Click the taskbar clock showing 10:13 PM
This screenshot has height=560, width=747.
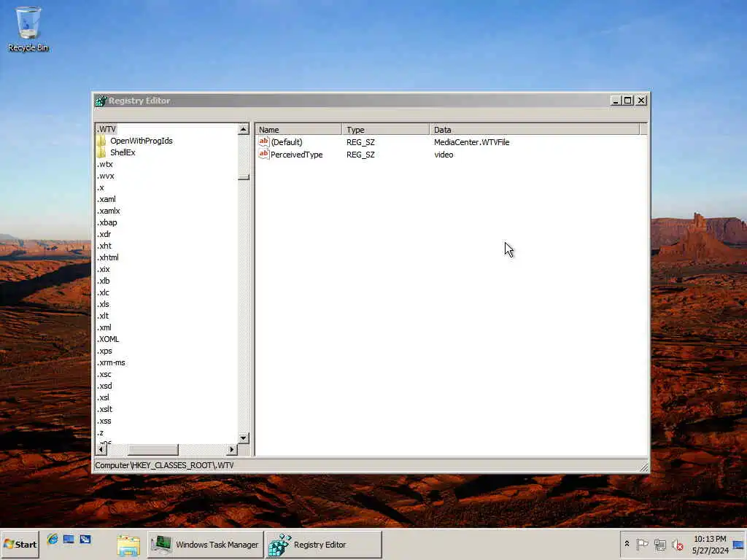[x=710, y=545]
